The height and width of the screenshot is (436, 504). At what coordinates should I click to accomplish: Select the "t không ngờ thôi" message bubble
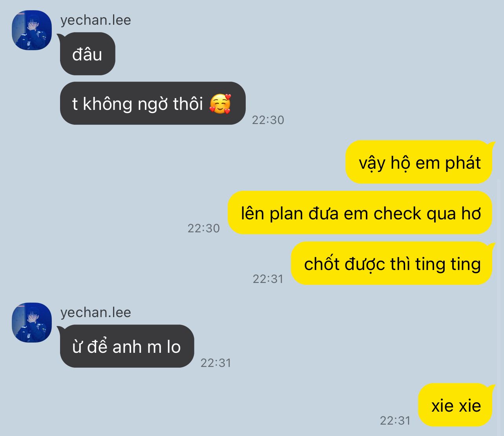(x=153, y=103)
